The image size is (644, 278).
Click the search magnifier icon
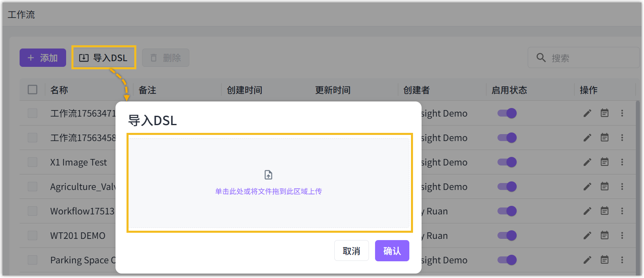pos(541,57)
